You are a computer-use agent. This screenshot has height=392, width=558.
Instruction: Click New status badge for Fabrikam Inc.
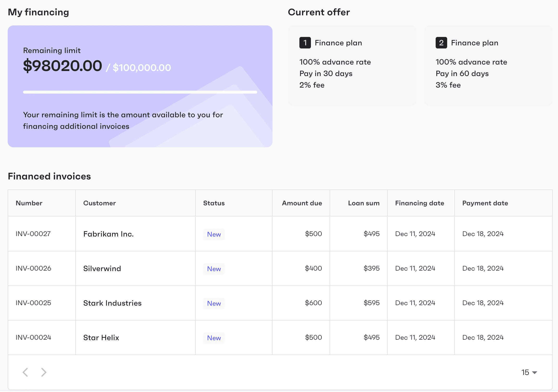coord(214,234)
